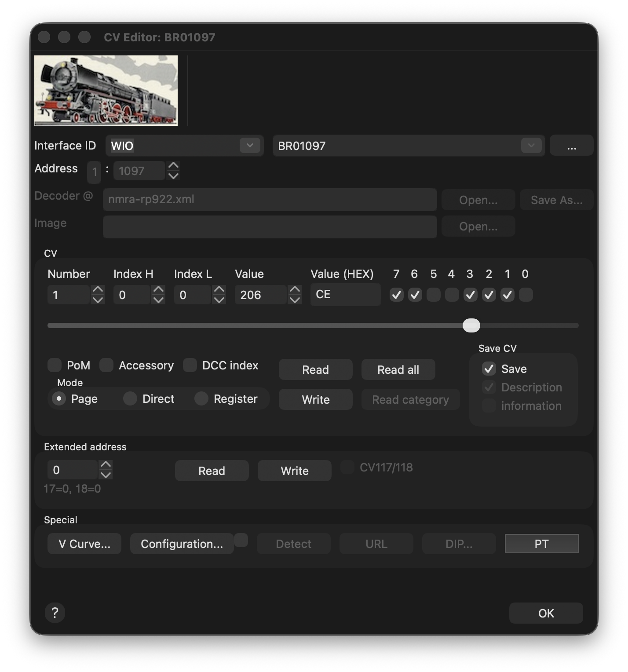
Task: Toggle the PT programming track button
Action: pos(541,544)
